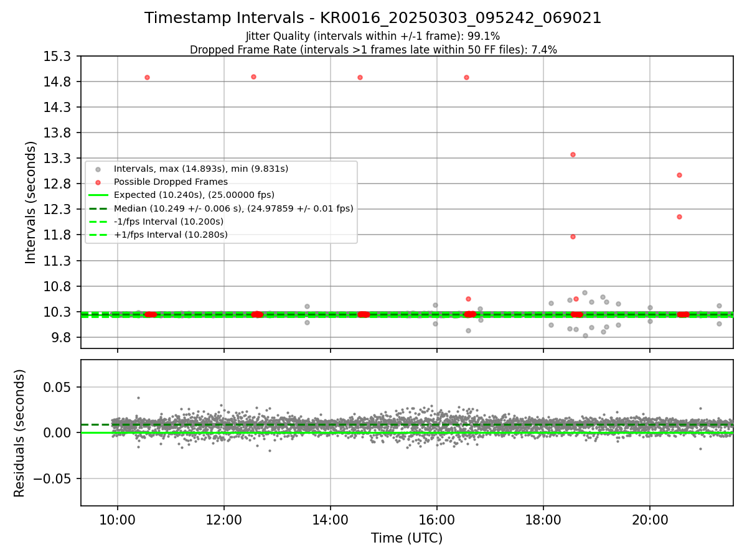Image resolution: width=747 pixels, height=560 pixels.
Task: Click the plot title 'Timestamp Intervals - KR0016_20250303_095242_069021'
Action: point(373,18)
